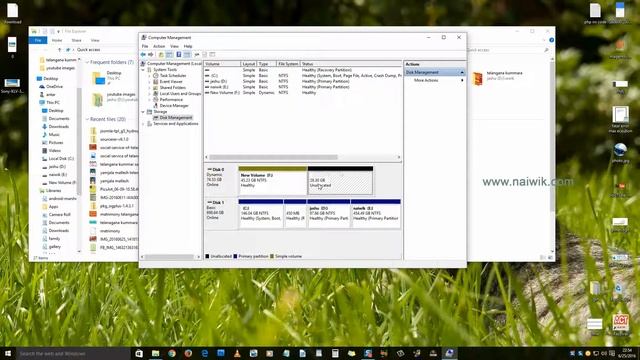Image resolution: width=640 pixels, height=360 pixels.
Task: Open Firefox from the taskbar
Action: pyautogui.click(x=188, y=353)
